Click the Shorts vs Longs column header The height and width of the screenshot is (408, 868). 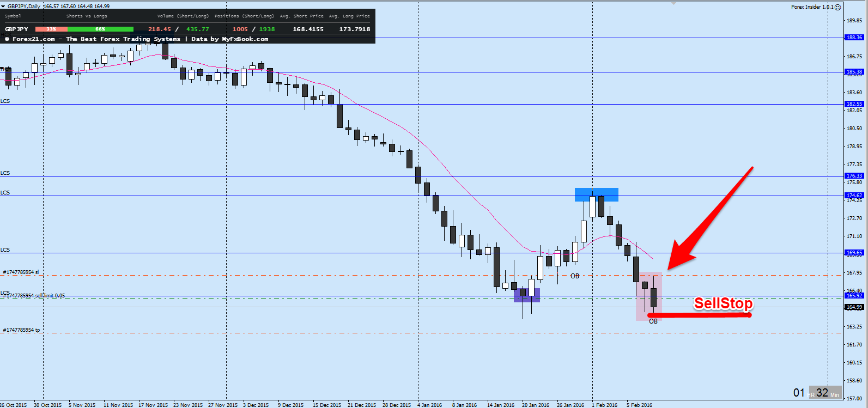coord(87,16)
